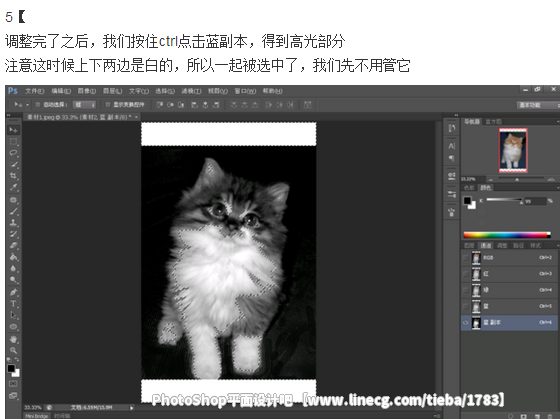
Task: Switch to the Swatches tab
Action: [x=469, y=188]
